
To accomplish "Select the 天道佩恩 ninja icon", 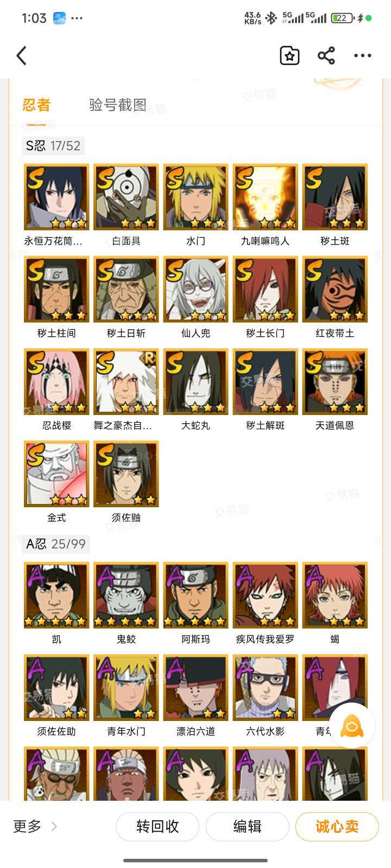I will coord(335,381).
